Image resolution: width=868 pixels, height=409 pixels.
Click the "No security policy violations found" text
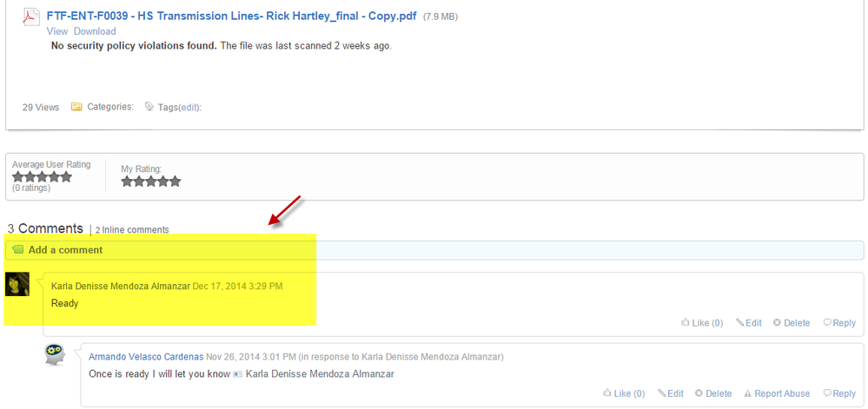tap(134, 46)
